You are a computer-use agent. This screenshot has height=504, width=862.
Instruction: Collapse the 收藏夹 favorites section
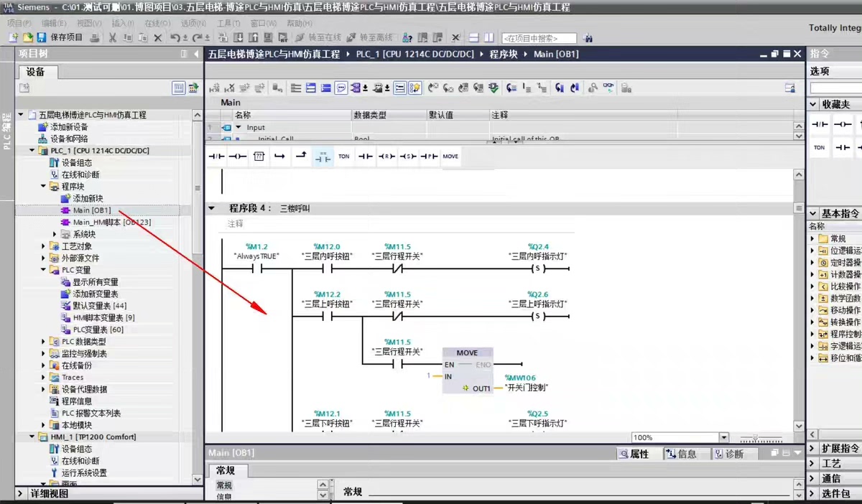pyautogui.click(x=813, y=104)
